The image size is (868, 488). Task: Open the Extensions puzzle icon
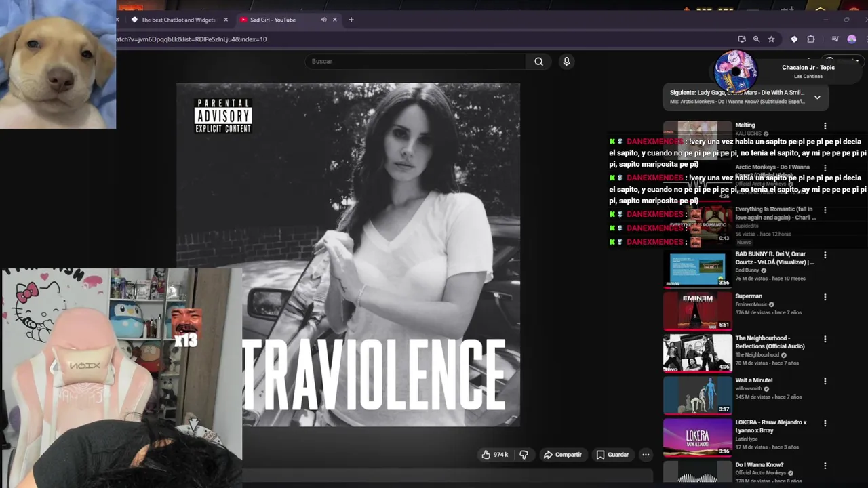pyautogui.click(x=810, y=39)
